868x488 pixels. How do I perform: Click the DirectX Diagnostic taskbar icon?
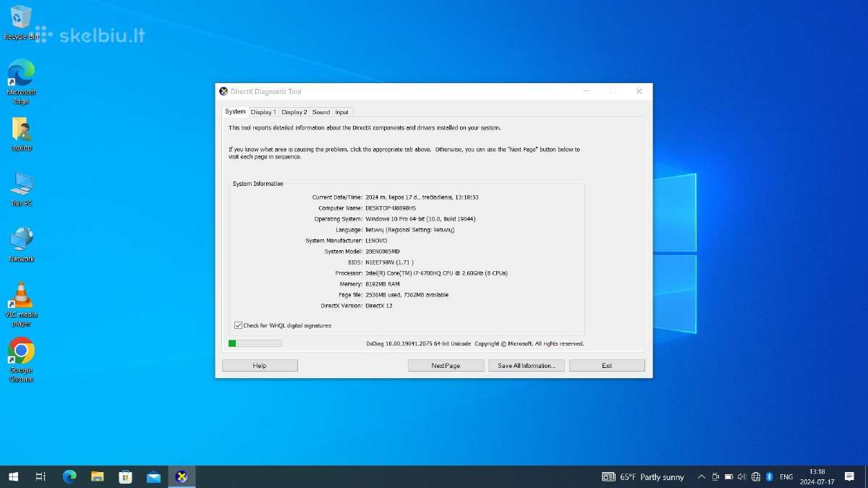(182, 476)
